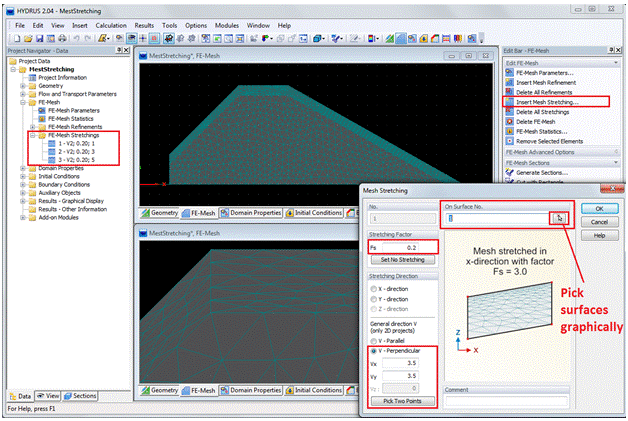Image resolution: width=628 pixels, height=421 pixels.
Task: Expand the Domain Properties tree node
Action: [x=23, y=168]
